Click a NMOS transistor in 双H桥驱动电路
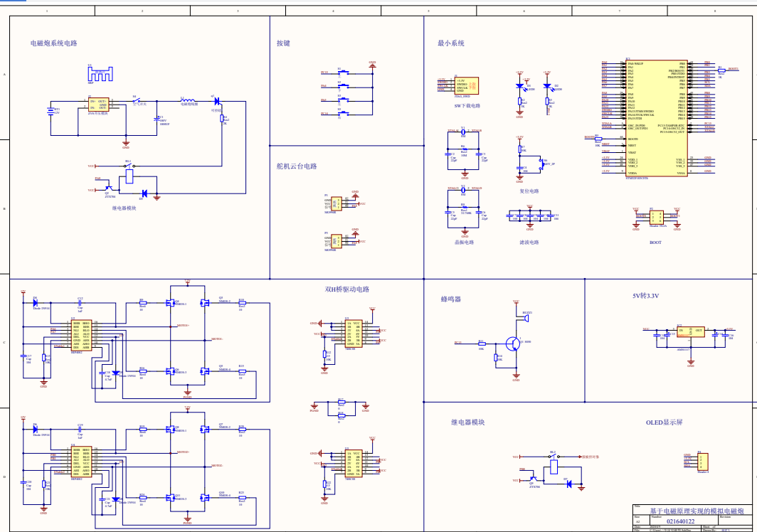 pos(171,303)
